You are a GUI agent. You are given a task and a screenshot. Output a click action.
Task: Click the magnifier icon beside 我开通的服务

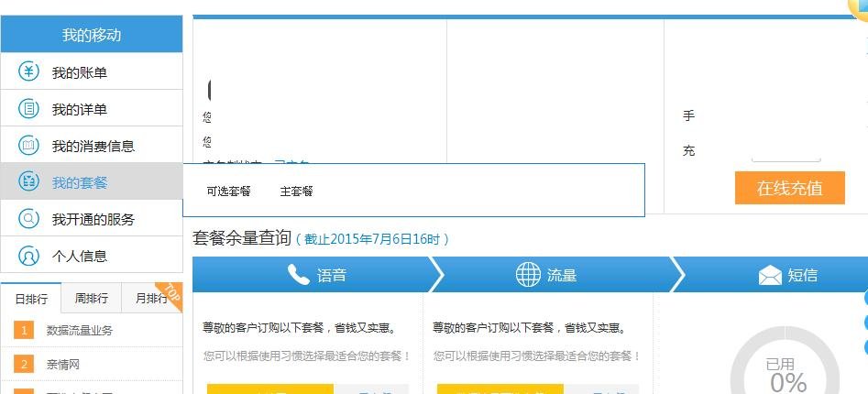[x=28, y=219]
